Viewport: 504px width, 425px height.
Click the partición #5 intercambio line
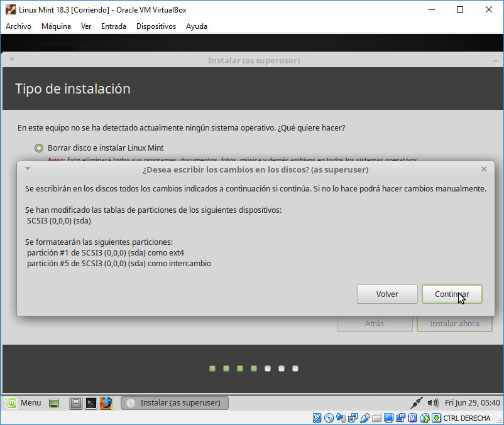119,264
